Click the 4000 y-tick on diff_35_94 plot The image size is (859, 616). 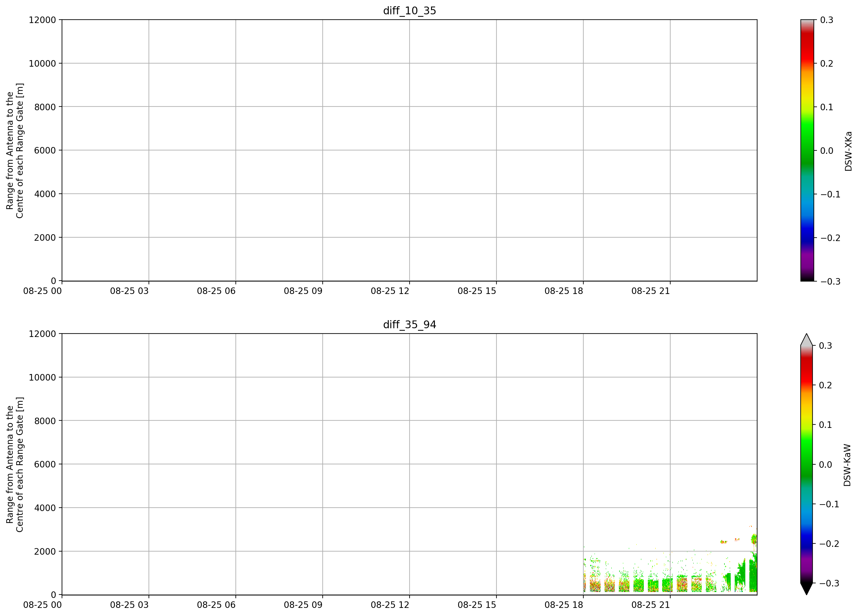pos(45,508)
